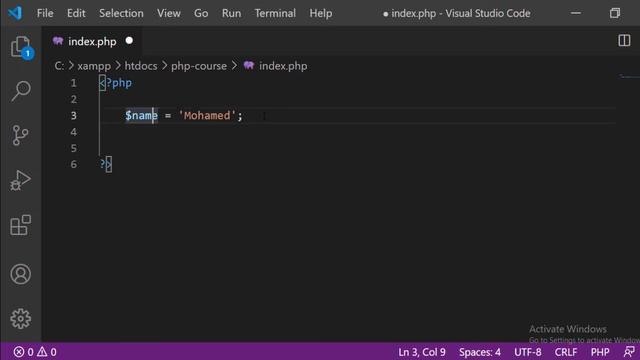The height and width of the screenshot is (360, 640).
Task: Click the C: breadcrumb segment
Action: point(59,66)
